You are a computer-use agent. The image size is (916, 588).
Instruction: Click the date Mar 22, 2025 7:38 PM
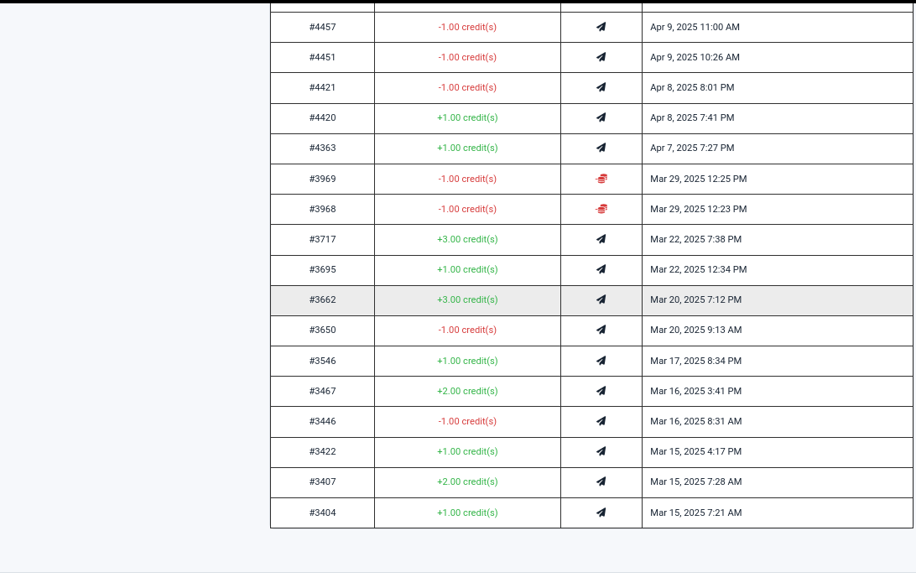pyautogui.click(x=695, y=239)
